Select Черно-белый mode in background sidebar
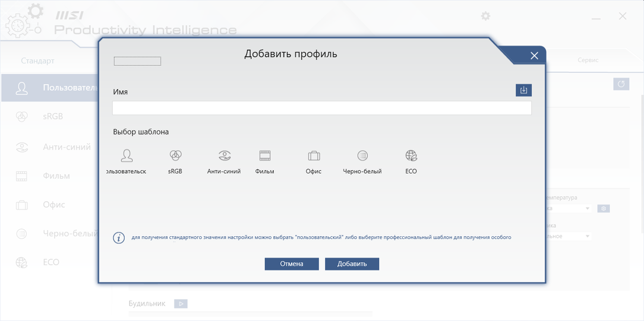The height and width of the screenshot is (321, 644). coord(49,234)
